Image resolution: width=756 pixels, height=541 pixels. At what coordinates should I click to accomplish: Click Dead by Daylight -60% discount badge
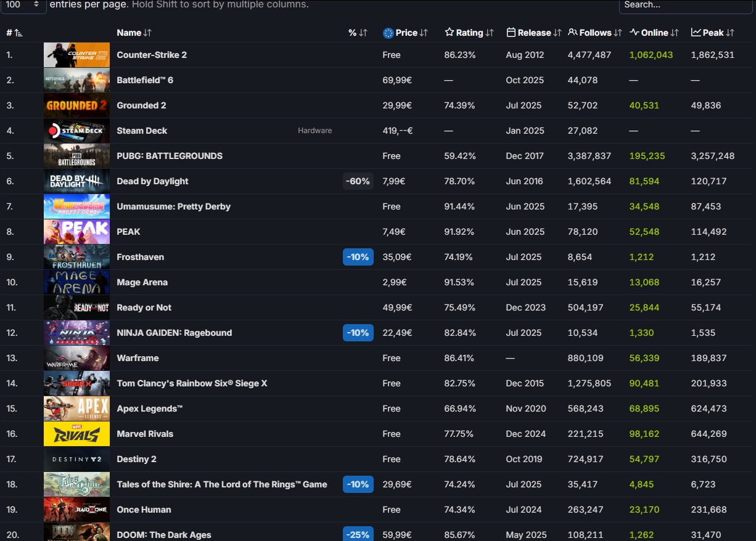click(x=358, y=181)
